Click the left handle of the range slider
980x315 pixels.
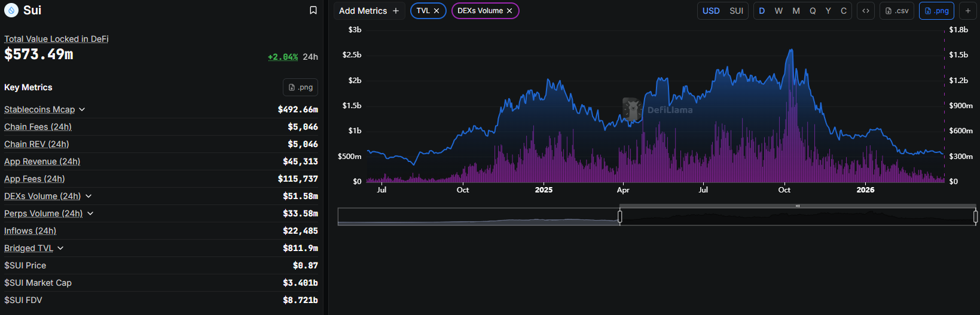(620, 216)
